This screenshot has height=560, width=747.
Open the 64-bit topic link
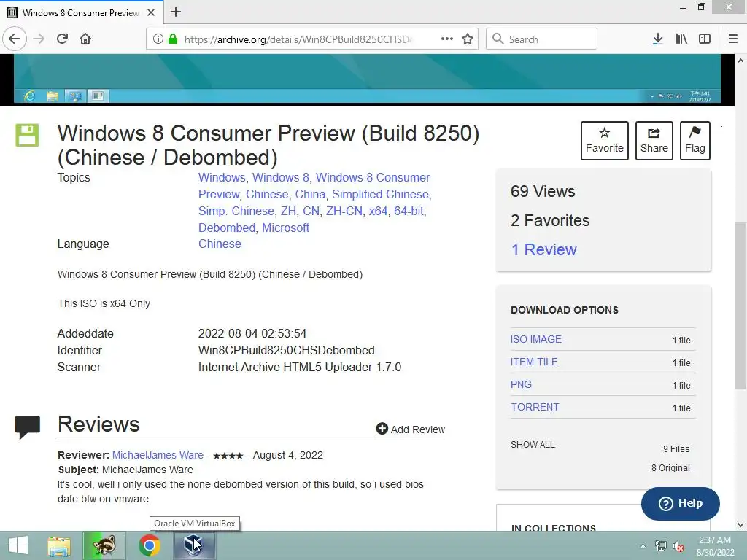pyautogui.click(x=409, y=211)
